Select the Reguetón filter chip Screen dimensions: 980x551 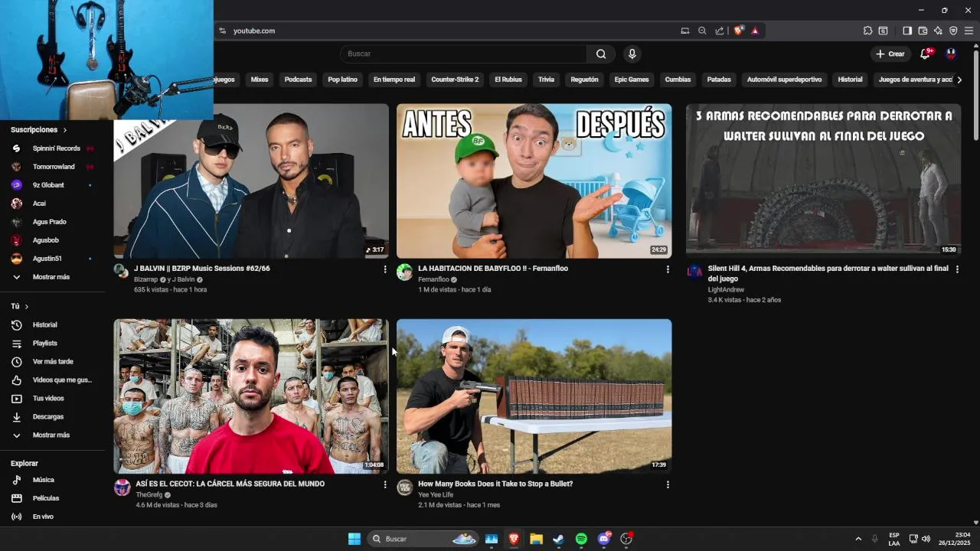(x=584, y=80)
